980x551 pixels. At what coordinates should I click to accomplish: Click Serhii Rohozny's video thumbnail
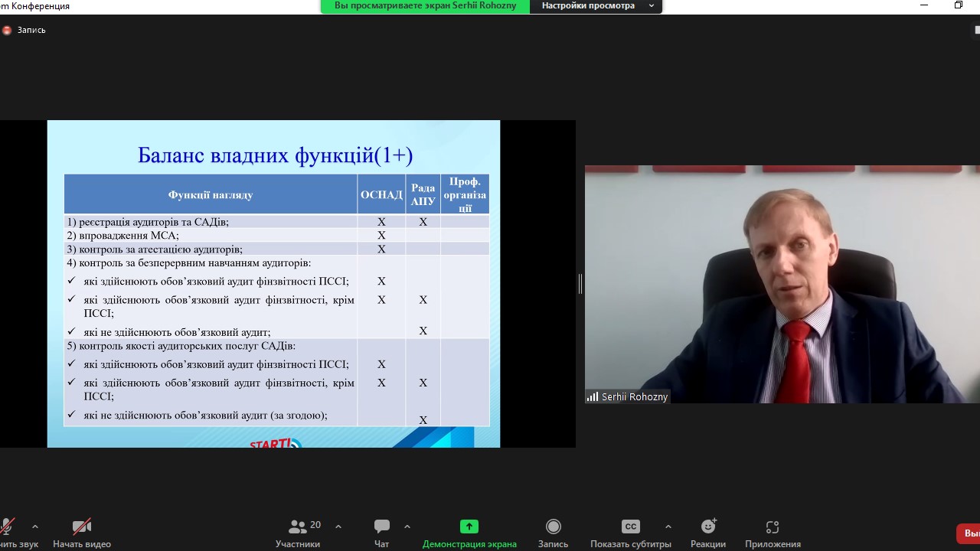[781, 283]
